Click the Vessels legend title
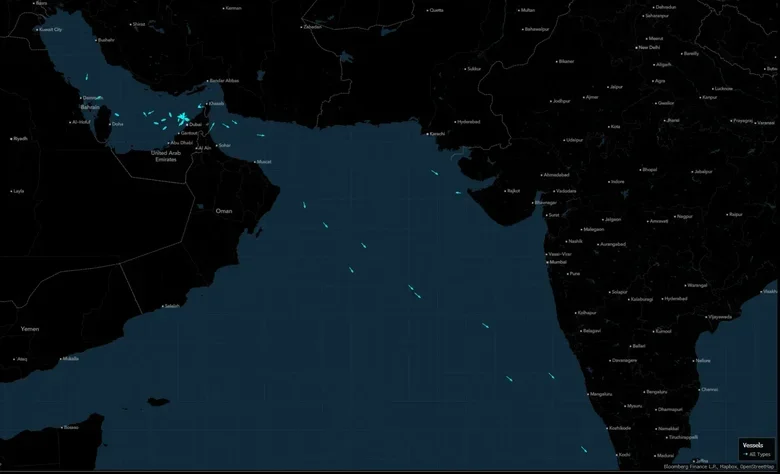The height and width of the screenshot is (474, 780). [753, 445]
